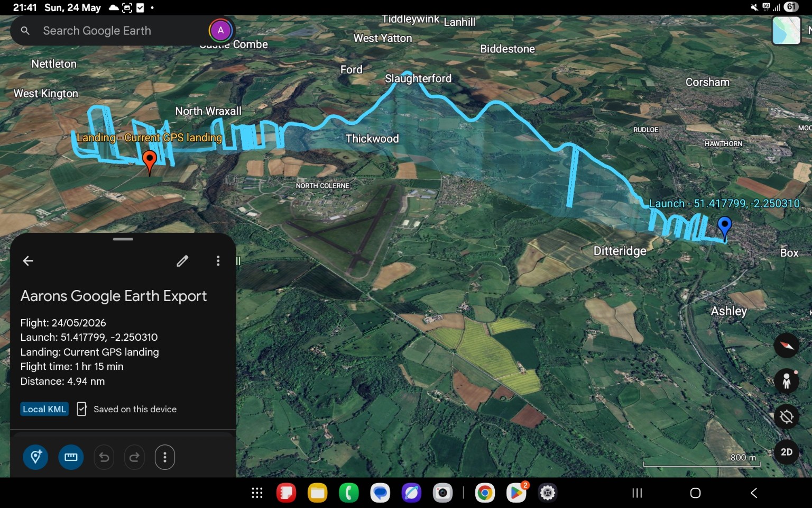Open purple browser app icon
Image resolution: width=812 pixels, height=508 pixels.
(411, 493)
